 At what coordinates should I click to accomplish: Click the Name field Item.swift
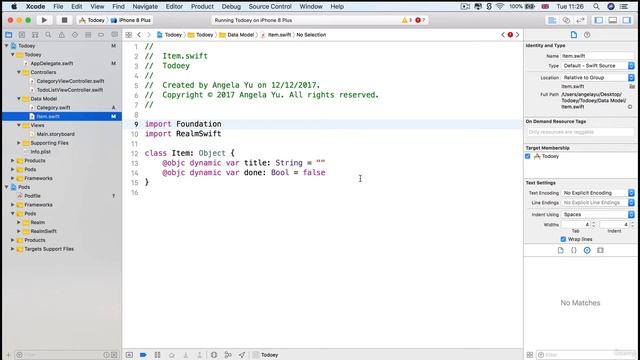tap(598, 56)
